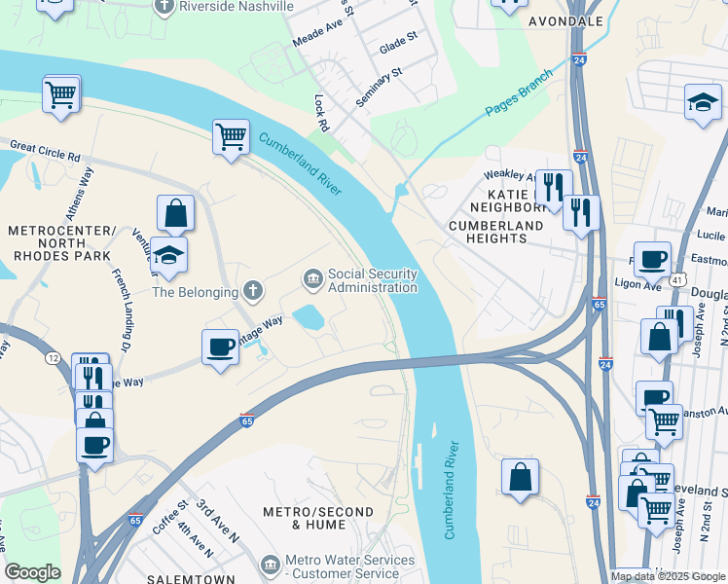The height and width of the screenshot is (584, 728).
Task: Click the Social Security Administration label
Action: (373, 280)
